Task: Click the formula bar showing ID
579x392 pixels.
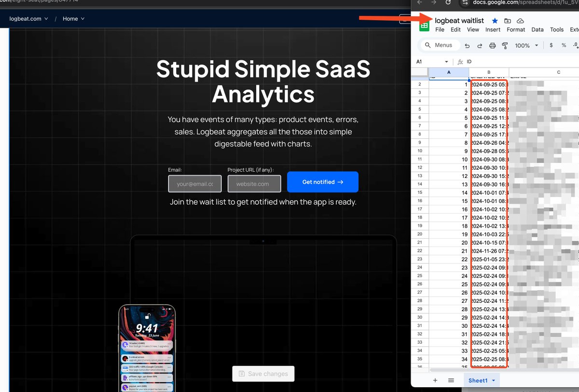Action: pyautogui.click(x=522, y=62)
